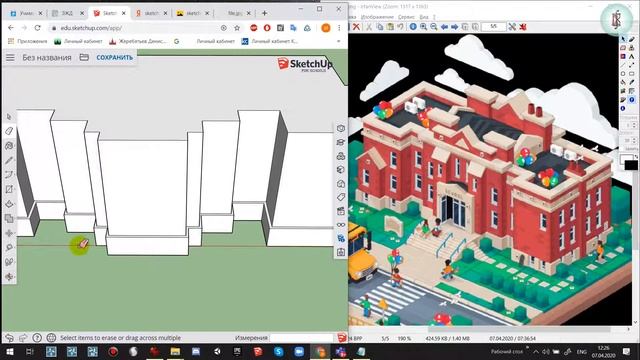Open the Materials panel cube icon
This screenshot has height=360, width=640.
point(341,170)
